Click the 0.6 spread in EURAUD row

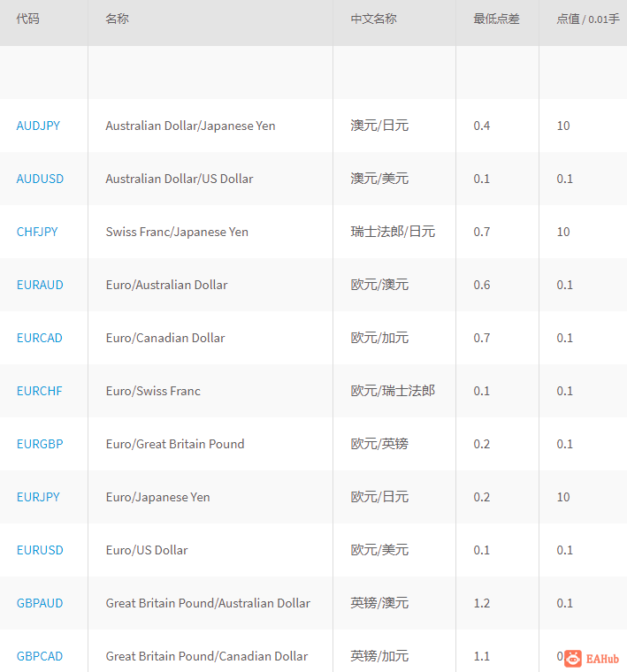pyautogui.click(x=482, y=285)
